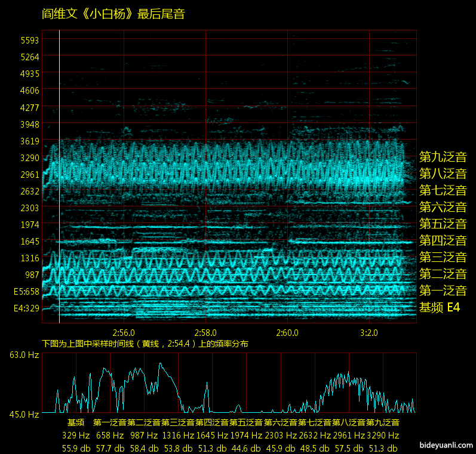The width and height of the screenshot is (476, 454).
Task: Select the 329 Hz value in bottom table
Action: (76, 436)
